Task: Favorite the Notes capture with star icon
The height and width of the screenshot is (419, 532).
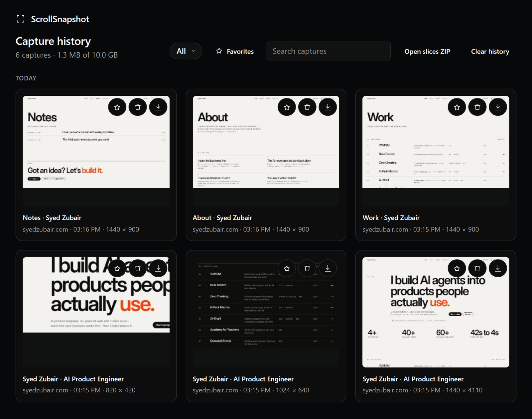Action: pyautogui.click(x=117, y=107)
